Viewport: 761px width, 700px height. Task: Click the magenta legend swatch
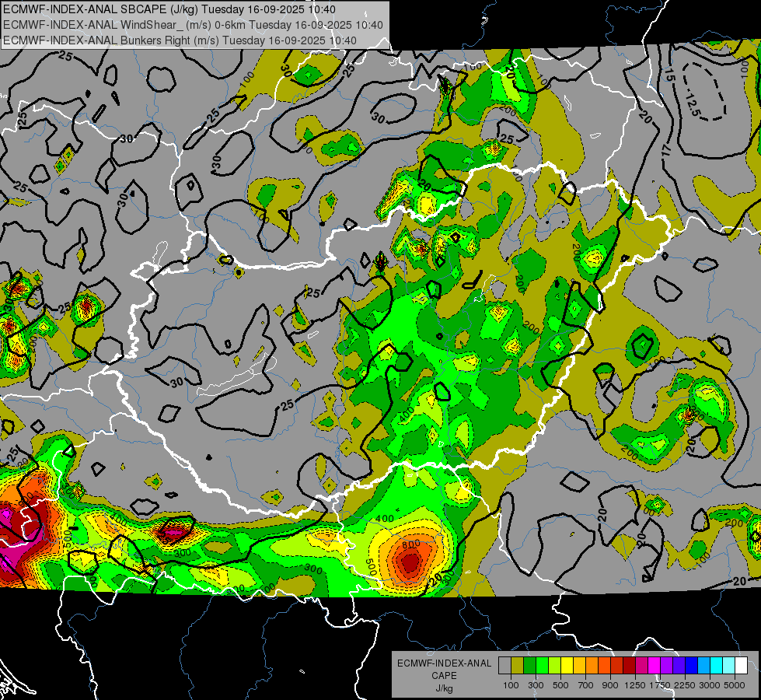655,665
